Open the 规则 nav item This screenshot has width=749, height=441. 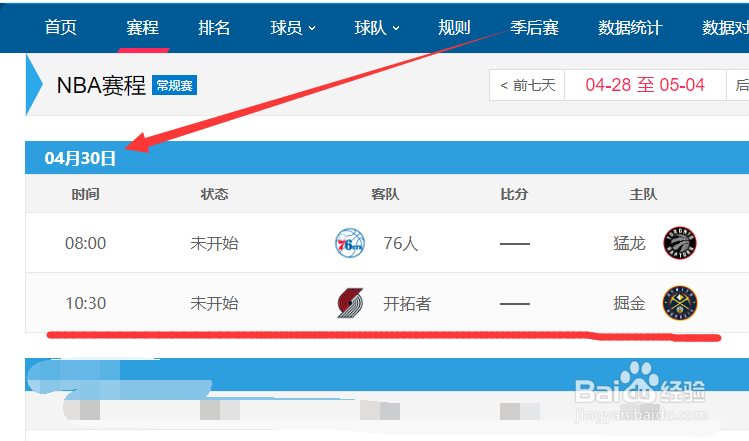pyautogui.click(x=454, y=27)
